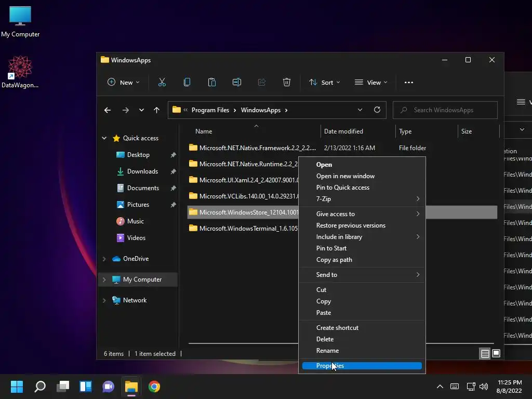This screenshot has height=399, width=532.
Task: Open Task View on the taskbar
Action: pyautogui.click(x=63, y=387)
